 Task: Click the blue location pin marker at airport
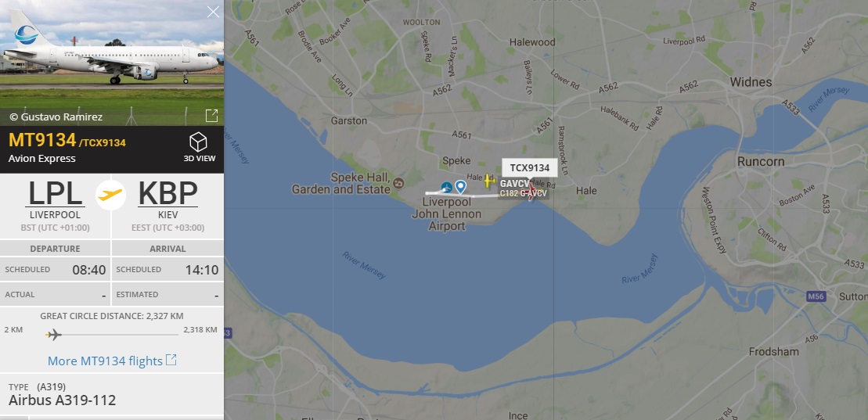click(x=460, y=187)
